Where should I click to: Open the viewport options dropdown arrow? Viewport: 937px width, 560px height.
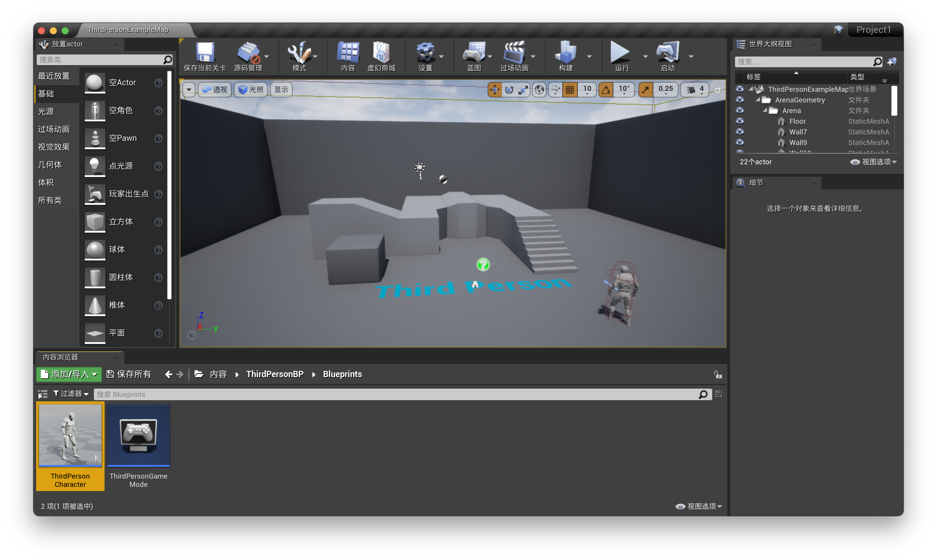click(189, 90)
